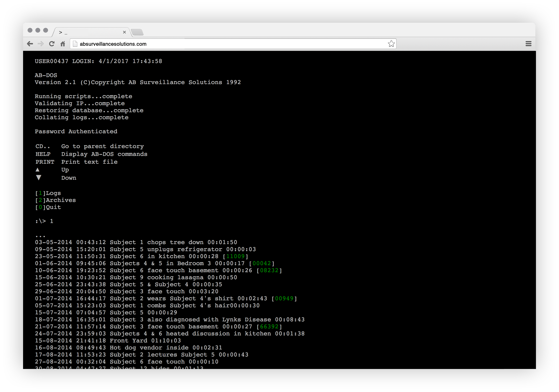This screenshot has height=392, width=559.
Task: Open green log code 08232
Action: [x=269, y=270]
